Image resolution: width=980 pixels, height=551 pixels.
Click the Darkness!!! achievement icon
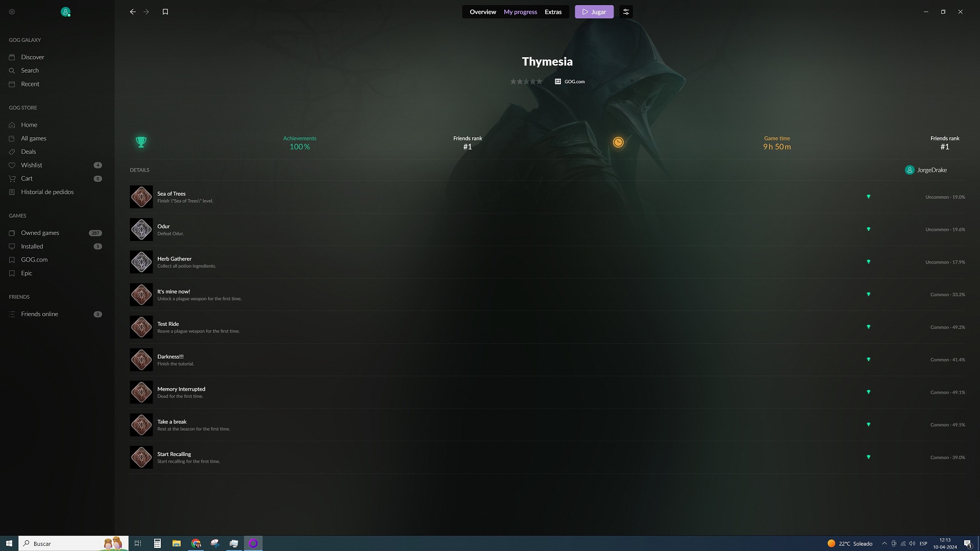tap(141, 360)
